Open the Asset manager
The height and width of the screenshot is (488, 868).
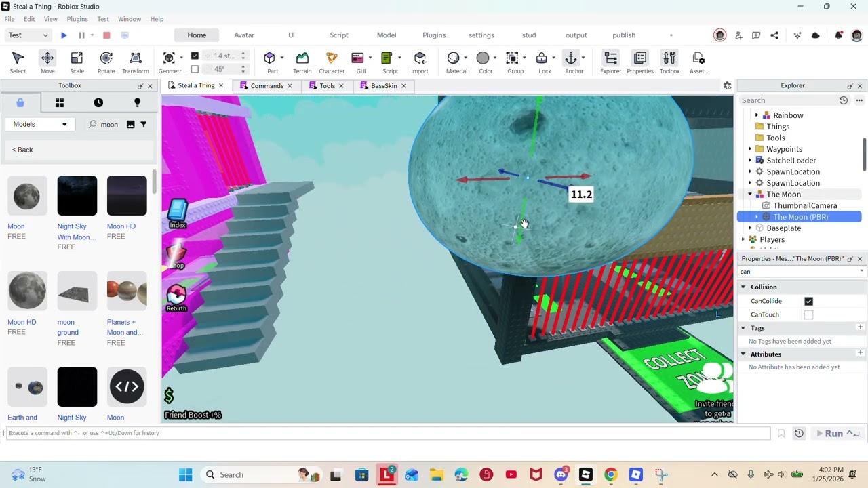pos(698,62)
